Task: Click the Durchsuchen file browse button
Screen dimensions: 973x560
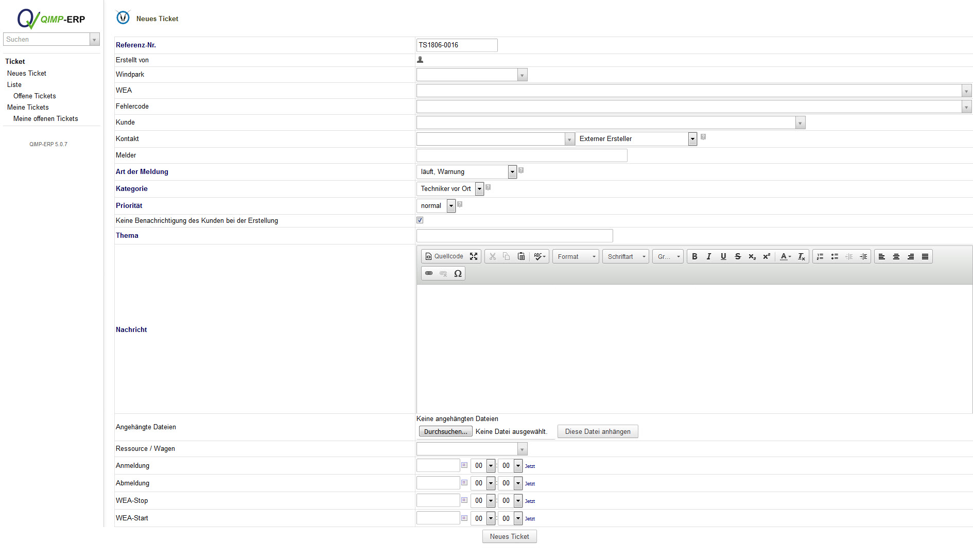Action: point(445,431)
